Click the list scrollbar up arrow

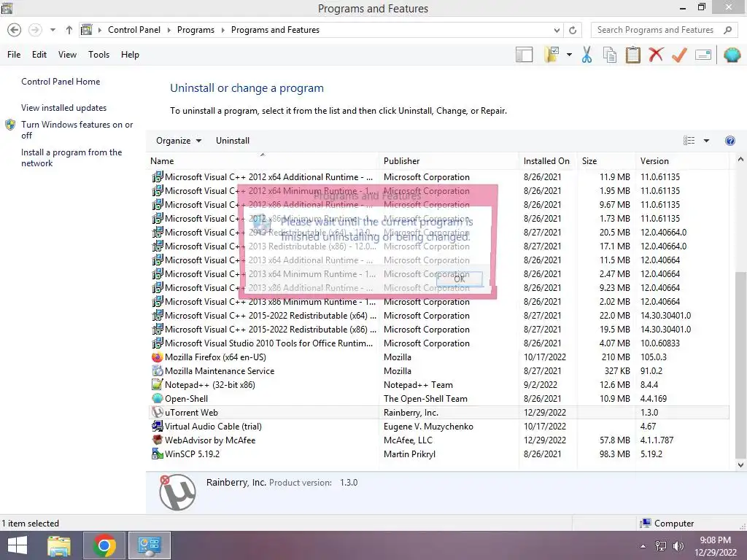tap(740, 160)
